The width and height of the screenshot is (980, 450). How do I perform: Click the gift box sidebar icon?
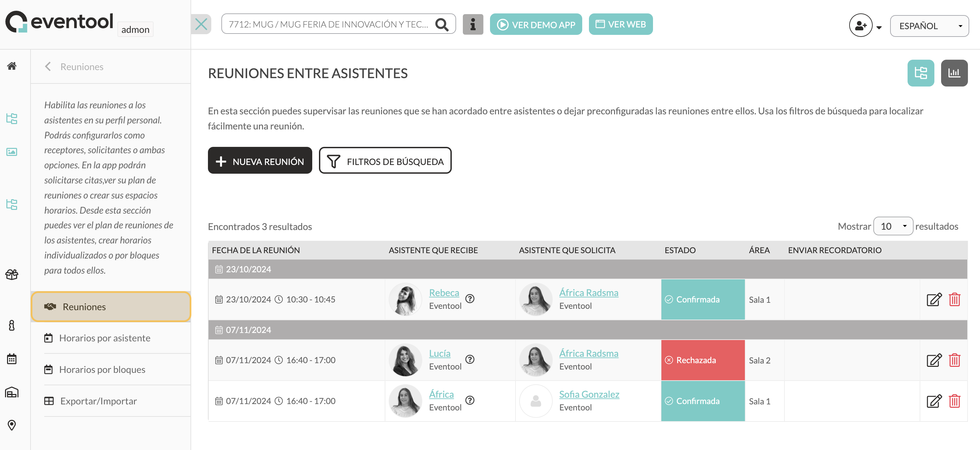tap(12, 275)
